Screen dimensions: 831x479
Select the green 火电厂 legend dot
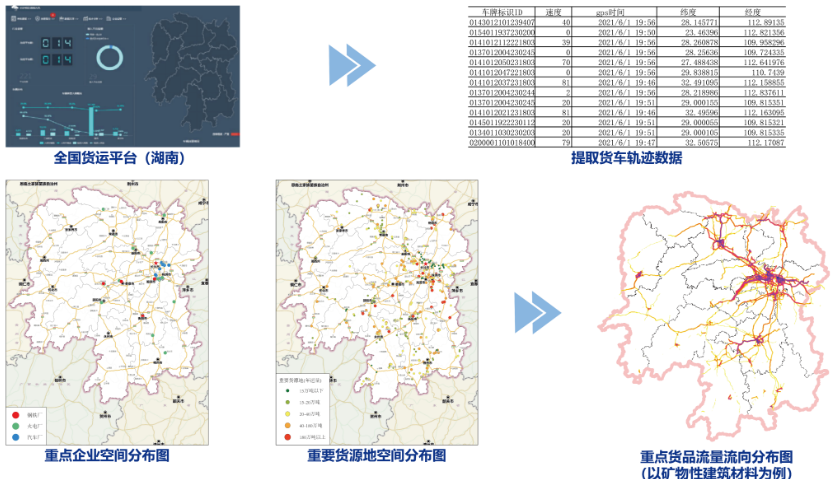click(x=16, y=424)
